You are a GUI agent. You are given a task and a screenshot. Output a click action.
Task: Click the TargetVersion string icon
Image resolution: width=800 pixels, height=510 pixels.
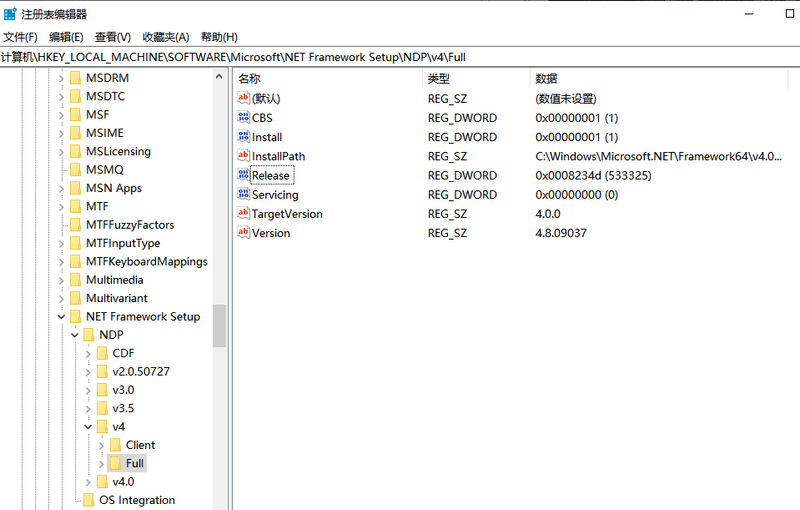243,214
